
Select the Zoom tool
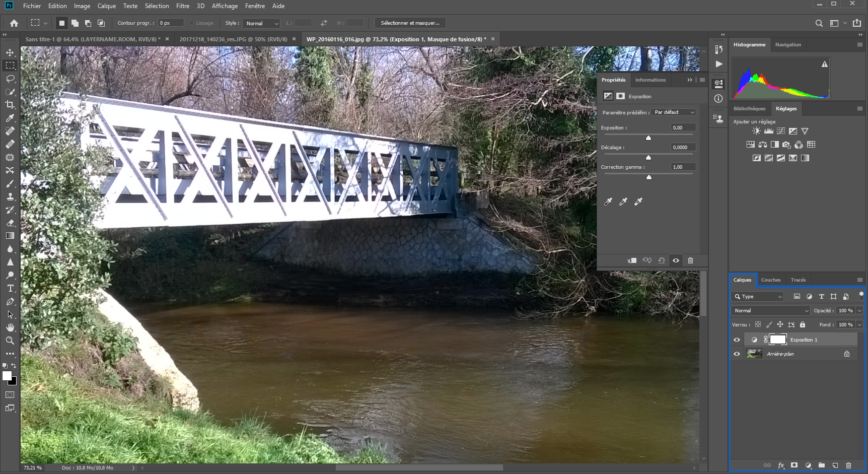pyautogui.click(x=10, y=341)
